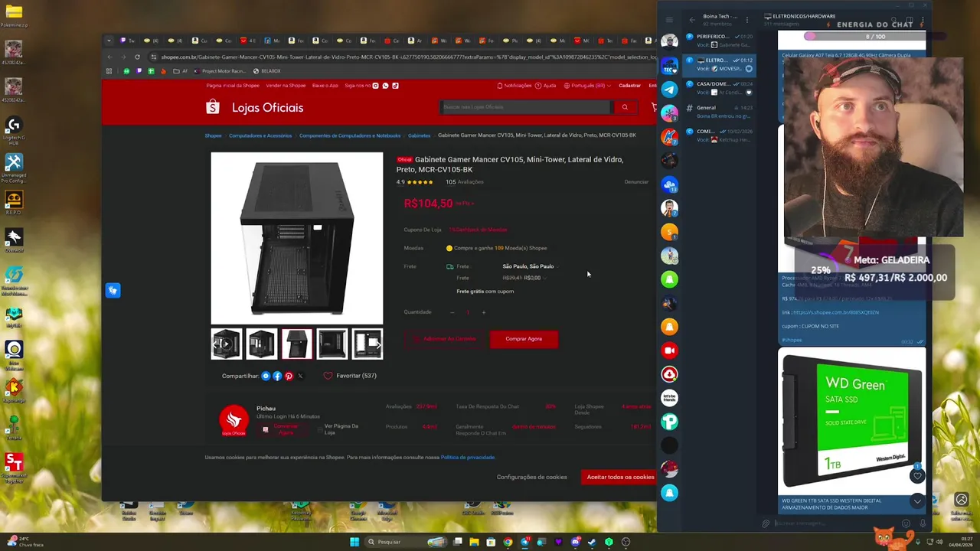Open Política de privacidade link

click(468, 458)
